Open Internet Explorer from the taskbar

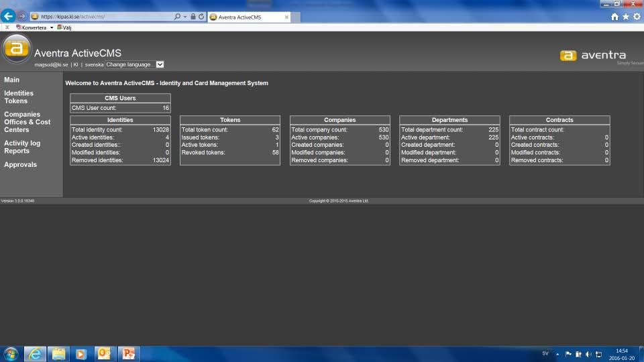click(x=35, y=354)
